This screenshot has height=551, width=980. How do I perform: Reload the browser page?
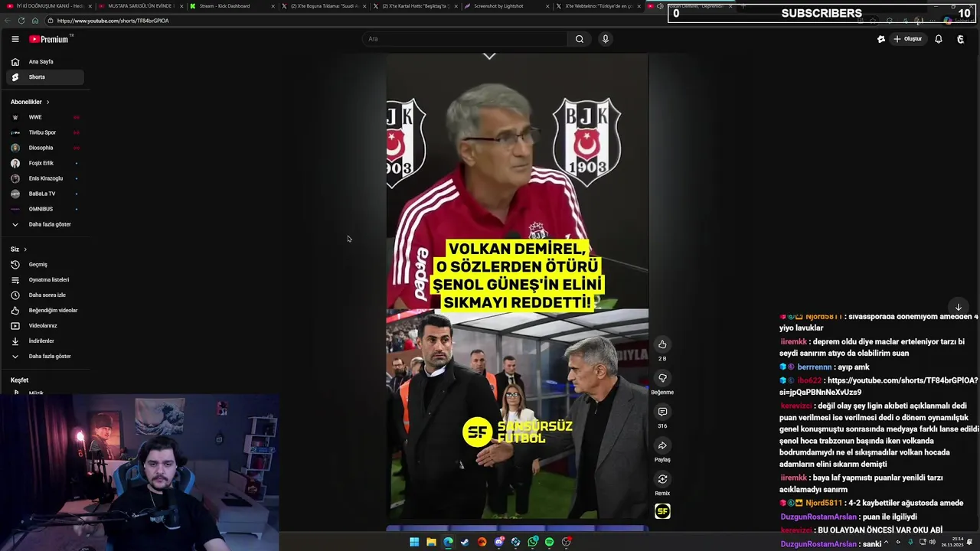pos(21,21)
